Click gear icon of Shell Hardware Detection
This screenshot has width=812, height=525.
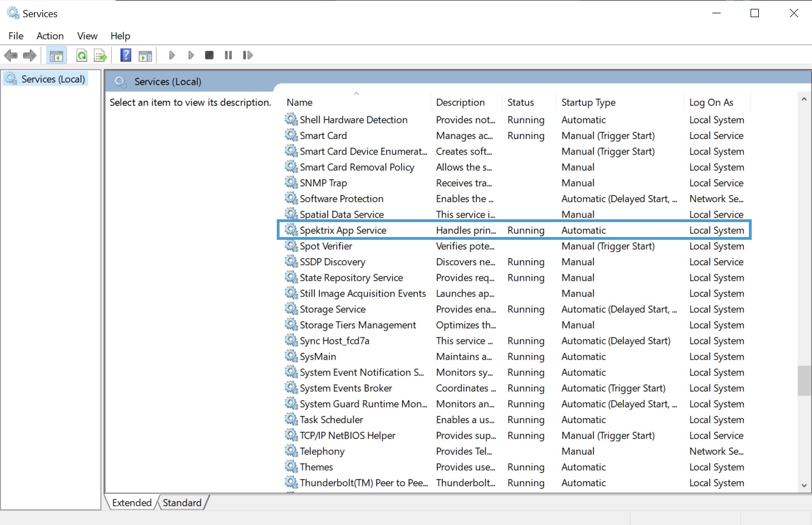291,119
